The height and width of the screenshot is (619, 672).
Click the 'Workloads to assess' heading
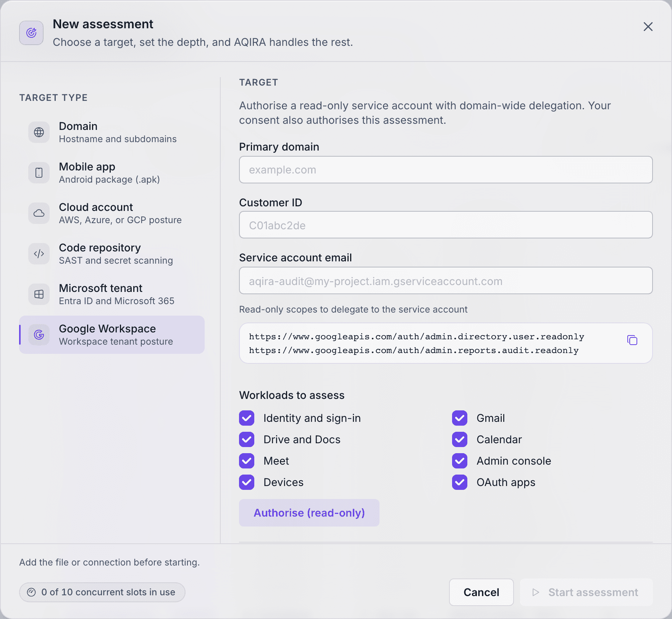(292, 395)
